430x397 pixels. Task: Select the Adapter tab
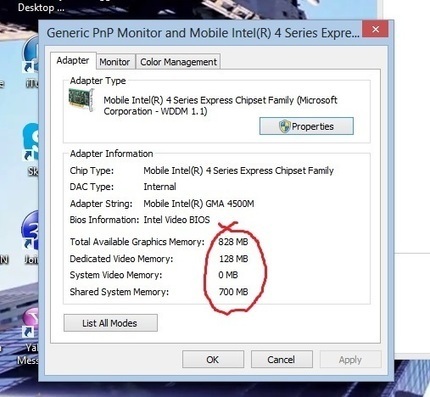click(x=73, y=61)
